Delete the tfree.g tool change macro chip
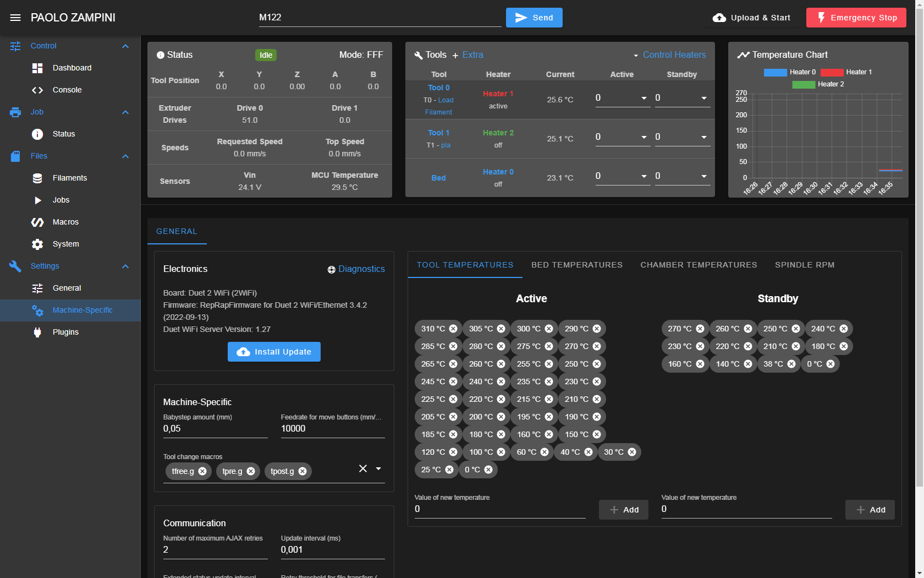Image resolution: width=924 pixels, height=578 pixels. click(202, 471)
